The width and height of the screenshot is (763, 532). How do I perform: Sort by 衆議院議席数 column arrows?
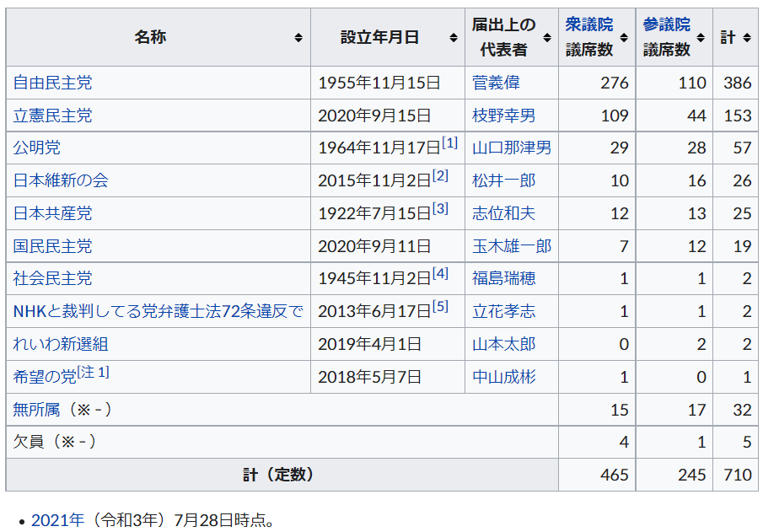point(624,37)
